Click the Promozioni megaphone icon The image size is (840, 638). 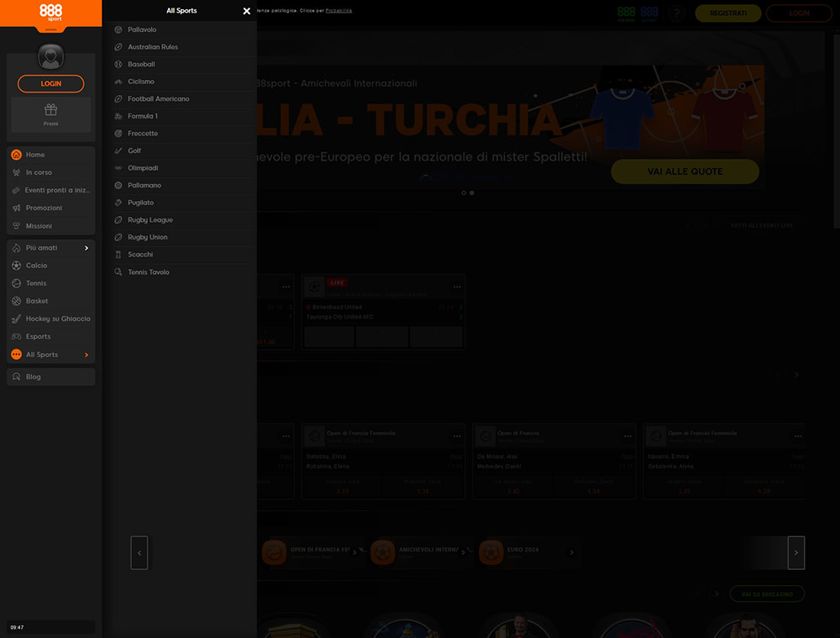pyautogui.click(x=16, y=208)
